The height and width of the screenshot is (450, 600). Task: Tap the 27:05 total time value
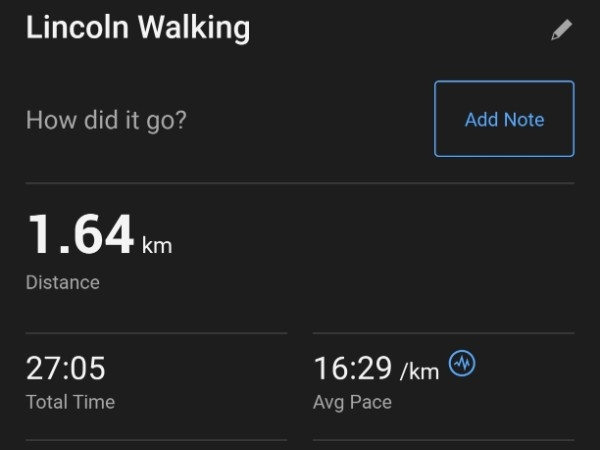[65, 368]
